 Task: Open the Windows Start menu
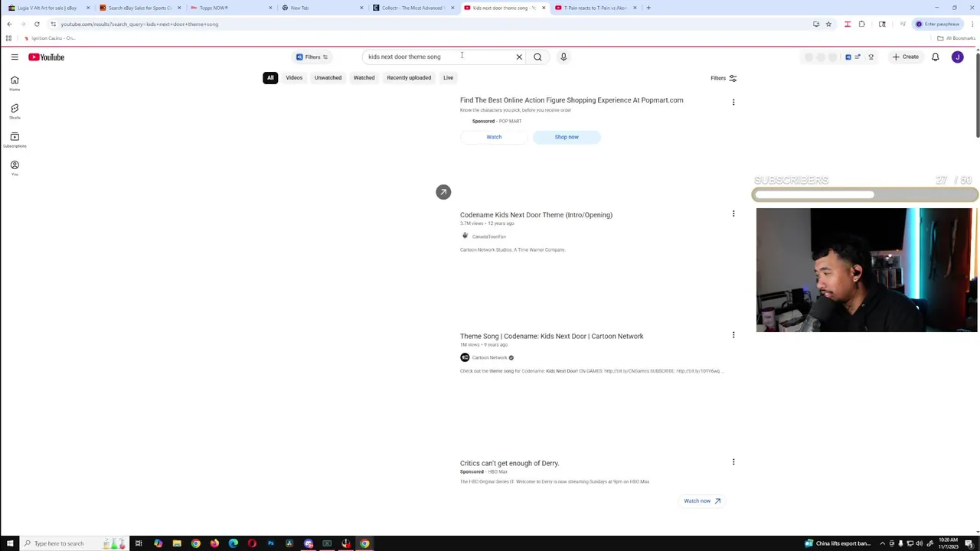(x=10, y=543)
